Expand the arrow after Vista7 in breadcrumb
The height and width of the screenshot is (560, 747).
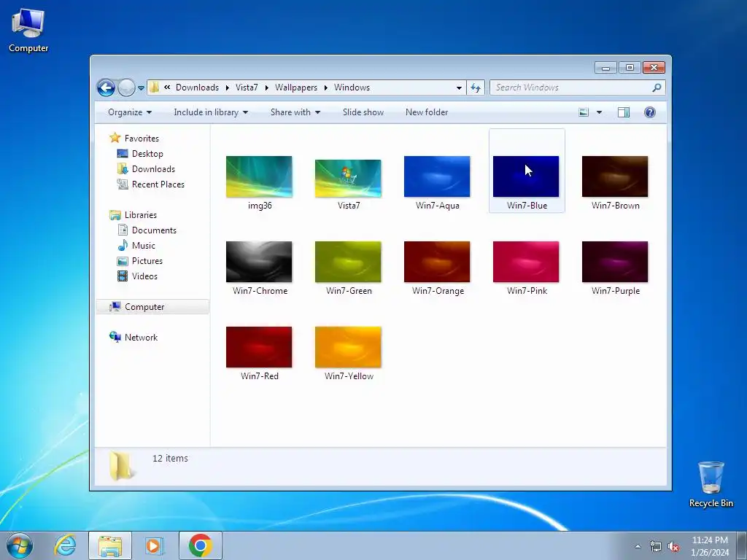266,87
